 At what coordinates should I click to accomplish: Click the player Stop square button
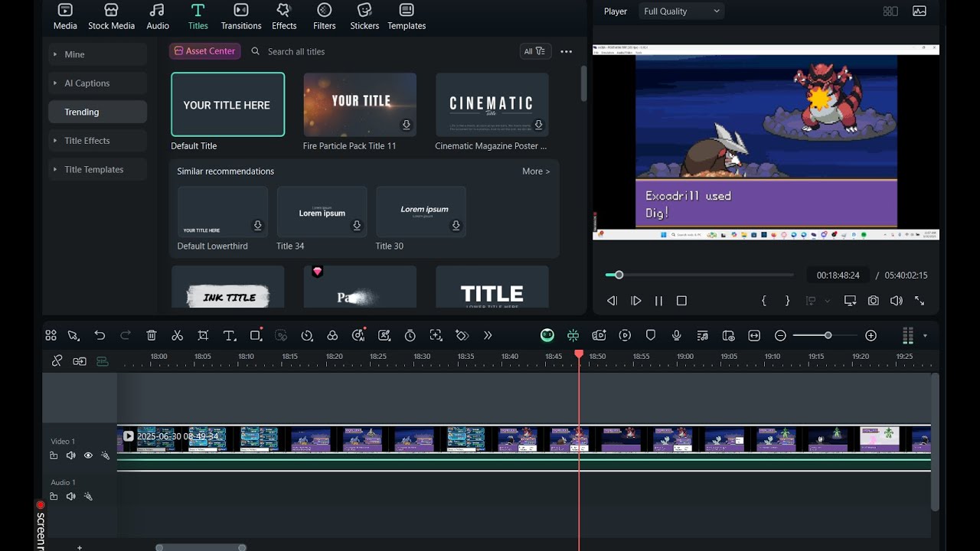[681, 301]
